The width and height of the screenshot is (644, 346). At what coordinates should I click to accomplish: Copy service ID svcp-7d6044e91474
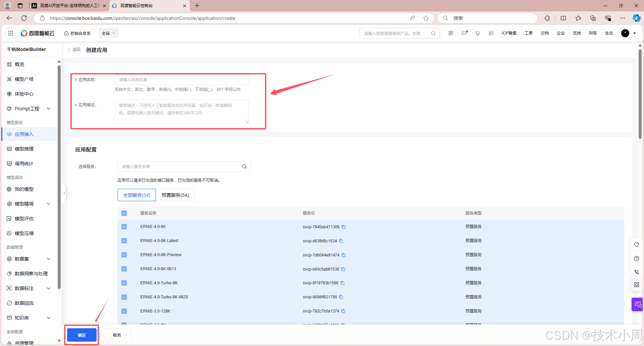tap(343, 255)
